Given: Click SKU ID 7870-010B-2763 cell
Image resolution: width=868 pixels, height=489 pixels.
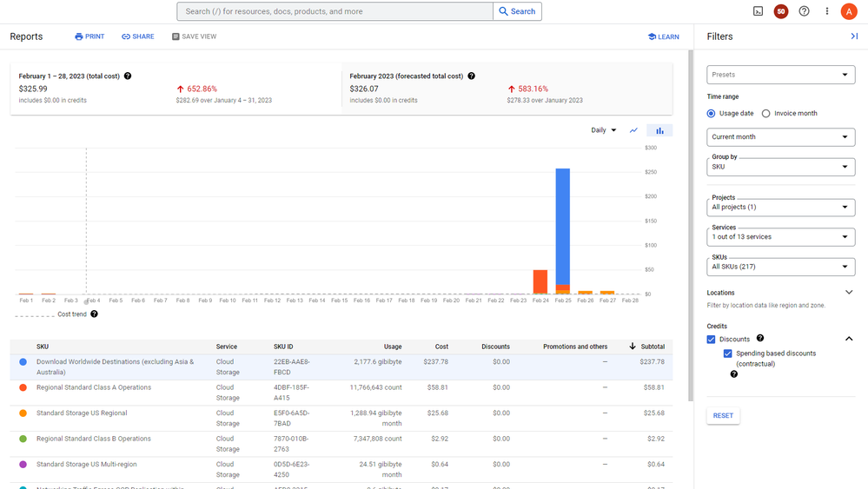Looking at the screenshot, I should pyautogui.click(x=290, y=444).
